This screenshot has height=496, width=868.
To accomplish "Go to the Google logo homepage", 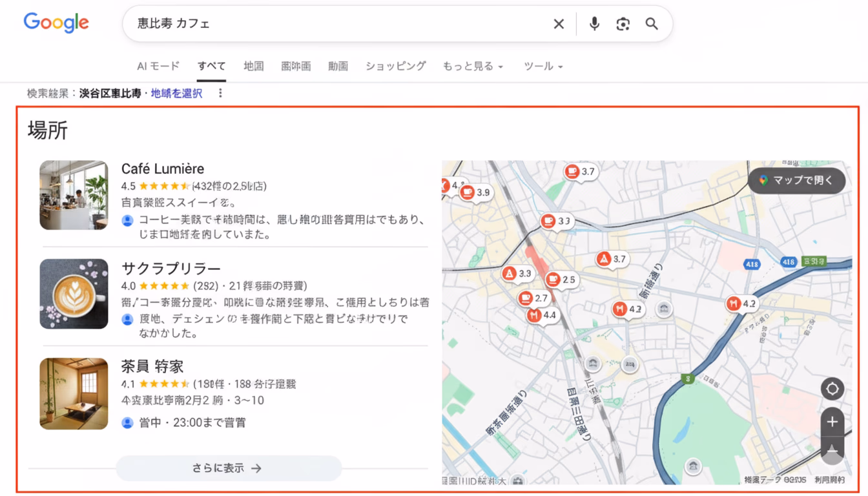I will coord(56,23).
